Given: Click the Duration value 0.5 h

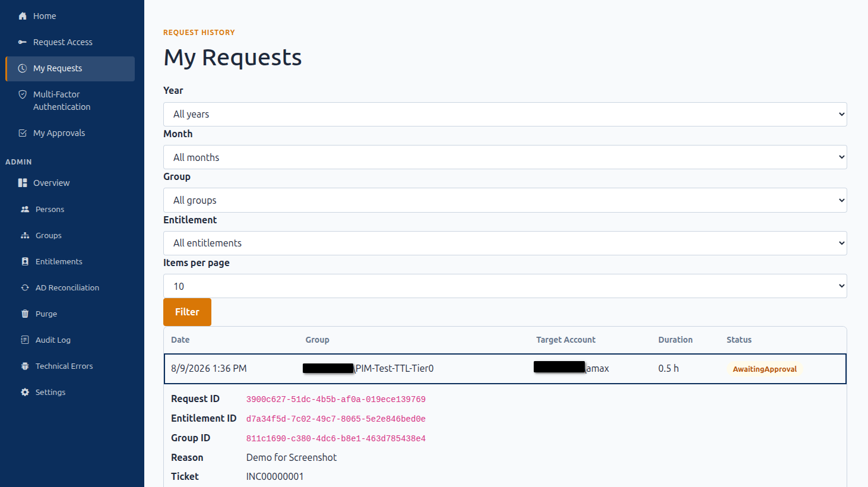Looking at the screenshot, I should point(669,368).
